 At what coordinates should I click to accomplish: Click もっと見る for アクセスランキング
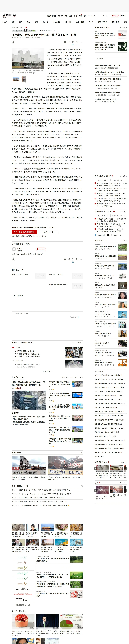(x=123, y=176)
